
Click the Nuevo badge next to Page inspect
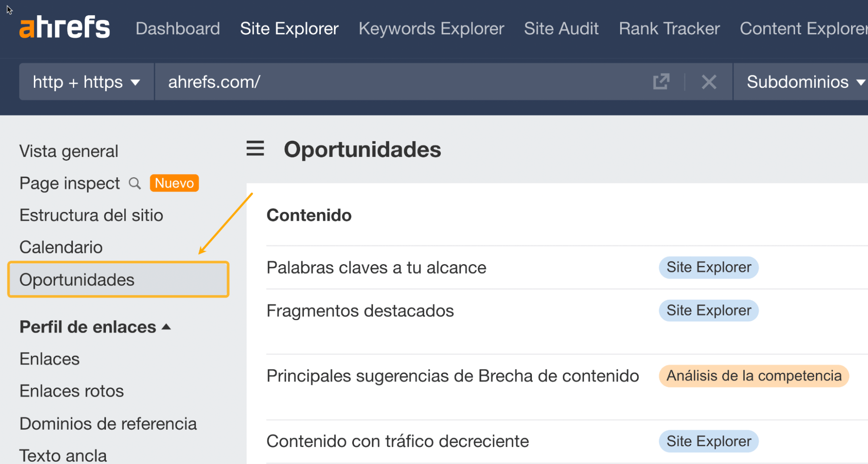pos(174,183)
